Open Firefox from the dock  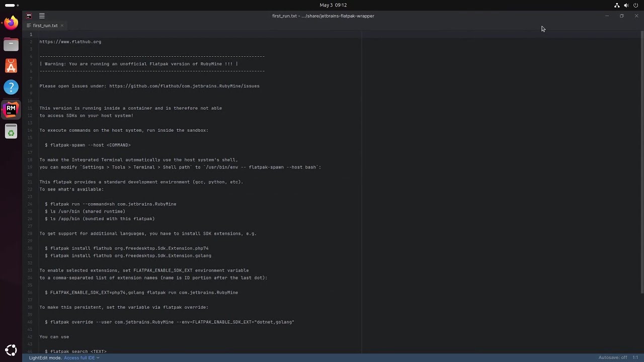(x=11, y=23)
